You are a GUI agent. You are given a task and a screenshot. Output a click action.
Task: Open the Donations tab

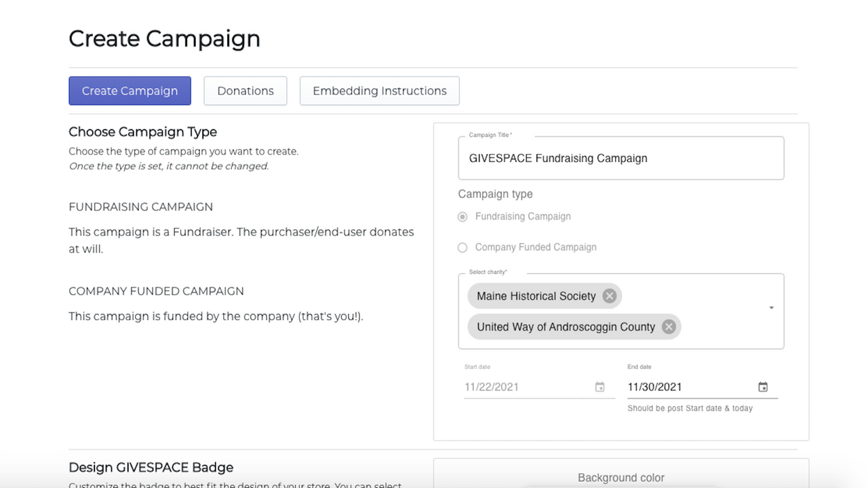245,91
